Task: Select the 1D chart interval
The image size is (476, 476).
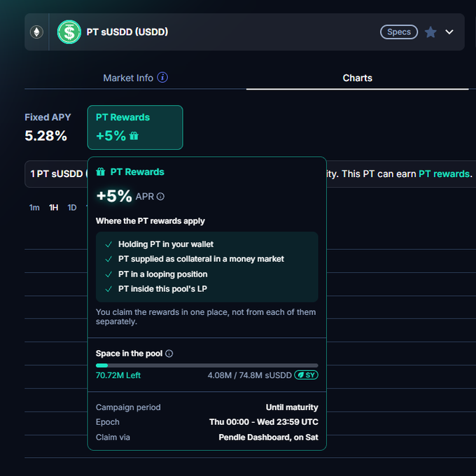Action: pyautogui.click(x=72, y=208)
